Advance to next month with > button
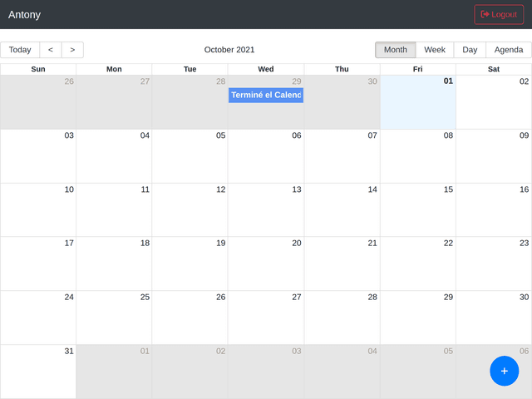Screen dimensions: 532x399 [x=72, y=50]
